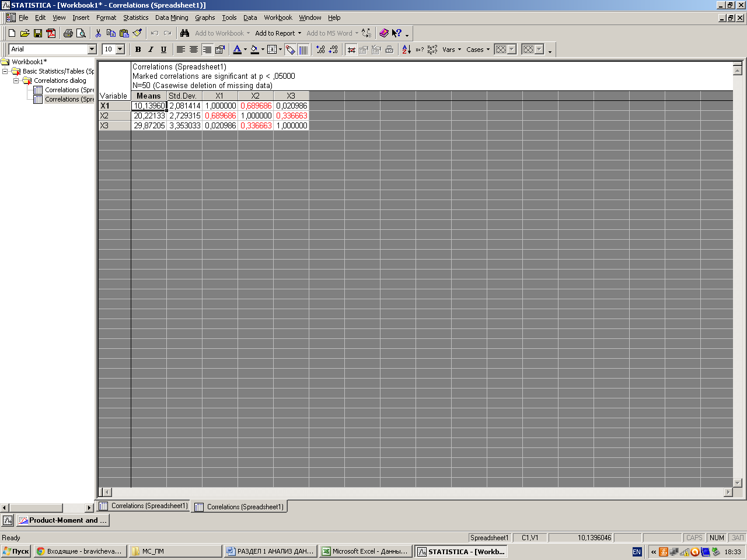Image resolution: width=747 pixels, height=560 pixels.
Task: Apply bold formatting
Action: (x=138, y=50)
